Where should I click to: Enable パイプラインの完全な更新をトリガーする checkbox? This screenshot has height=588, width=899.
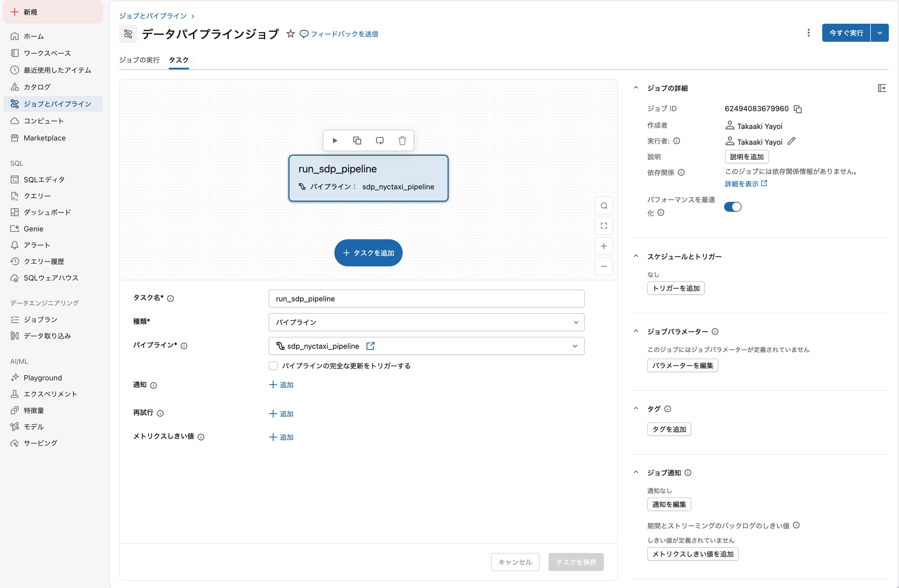(x=273, y=366)
